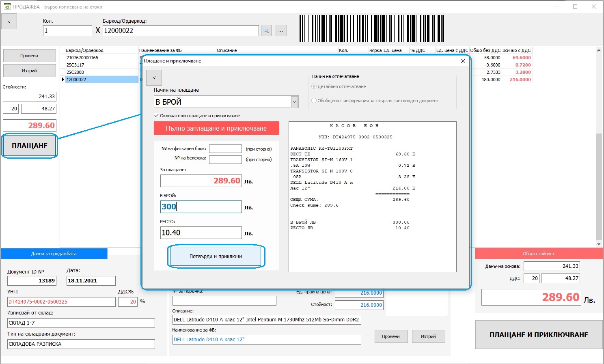Click the back arrow button in main window
This screenshot has height=364, width=604.
pyautogui.click(x=9, y=22)
